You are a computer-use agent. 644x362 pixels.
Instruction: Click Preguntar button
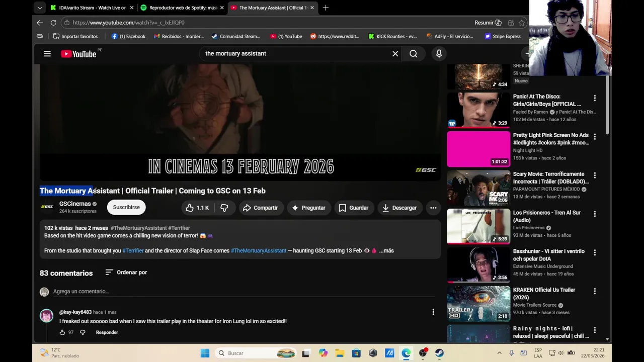[x=308, y=208]
